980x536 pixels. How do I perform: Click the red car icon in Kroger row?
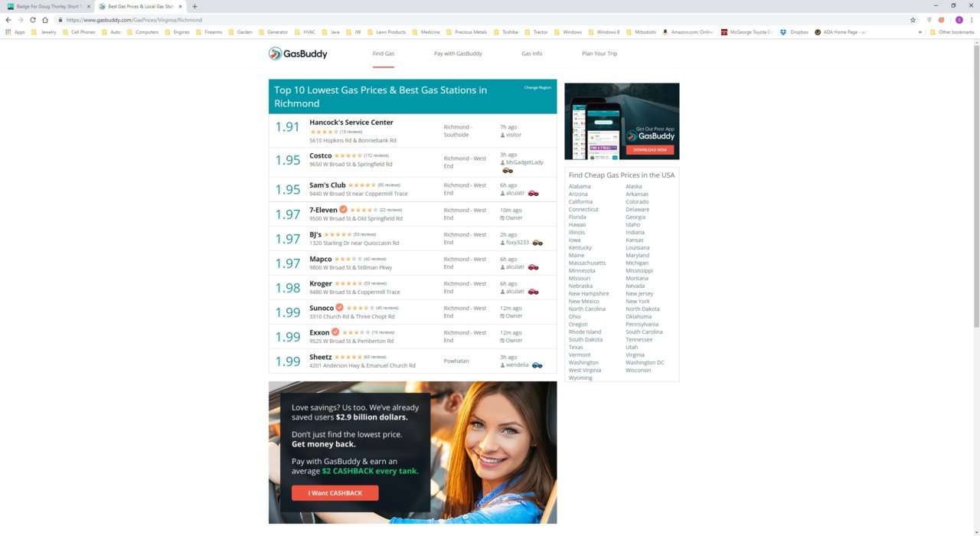click(x=533, y=292)
